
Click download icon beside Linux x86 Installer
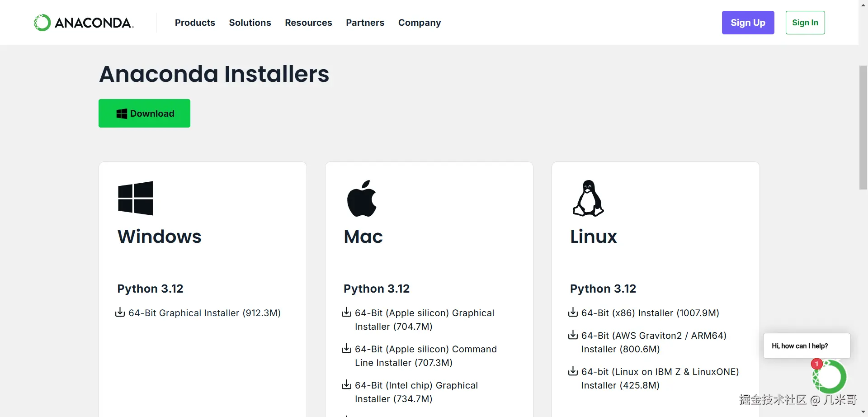(573, 313)
